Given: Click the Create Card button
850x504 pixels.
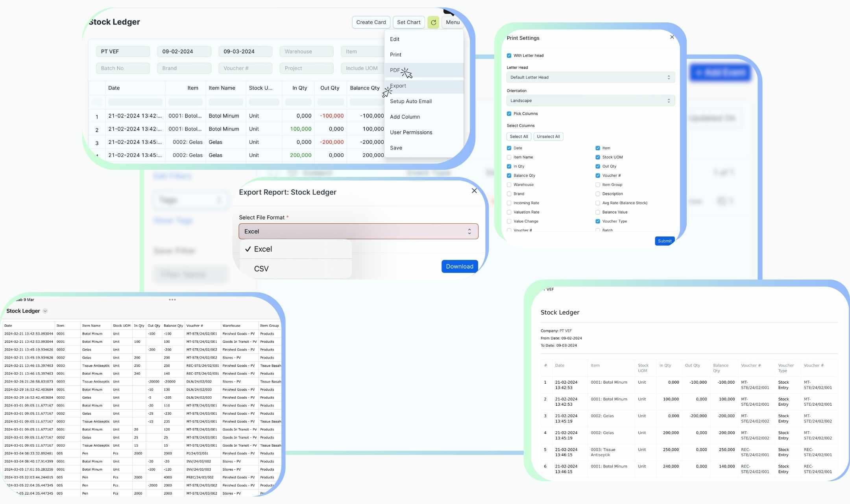Looking at the screenshot, I should pos(371,22).
